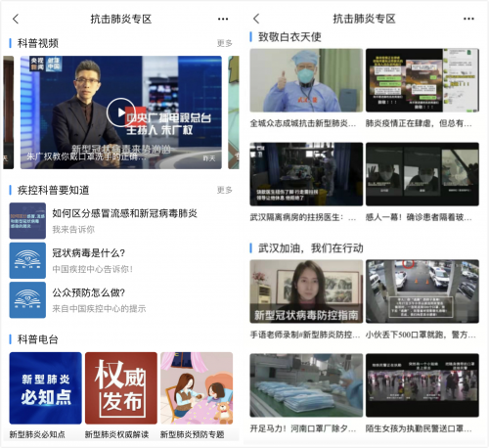Image resolution: width=489 pixels, height=448 pixels.
Task: Click subtitle 来自中国疾控中心的提示
Action: [99, 308]
